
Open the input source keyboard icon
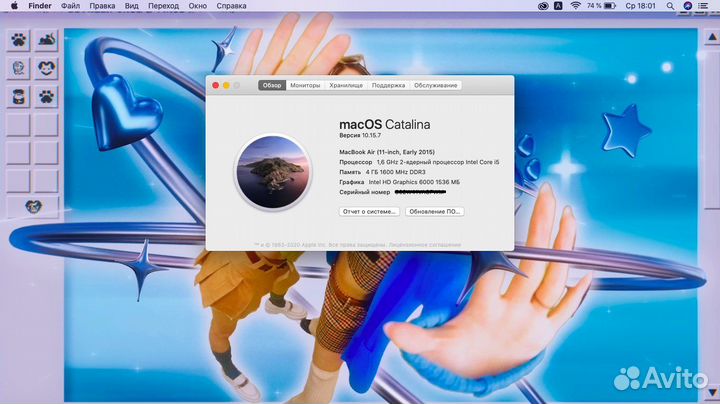(x=558, y=6)
